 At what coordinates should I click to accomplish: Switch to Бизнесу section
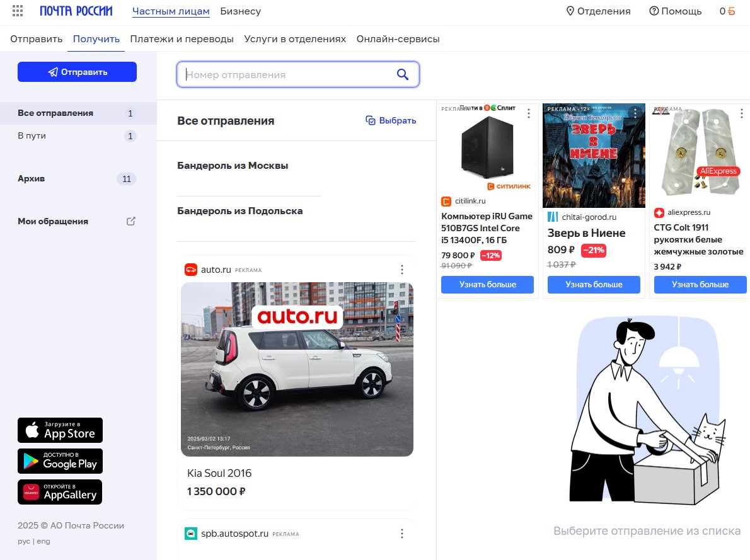click(240, 11)
